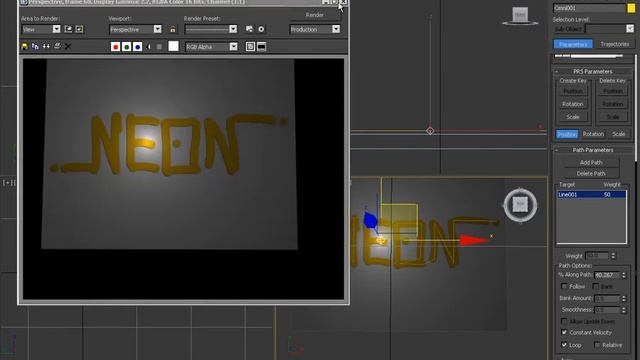Click the Omni001 object name field
Screen dimensions: 640x360
pos(589,8)
